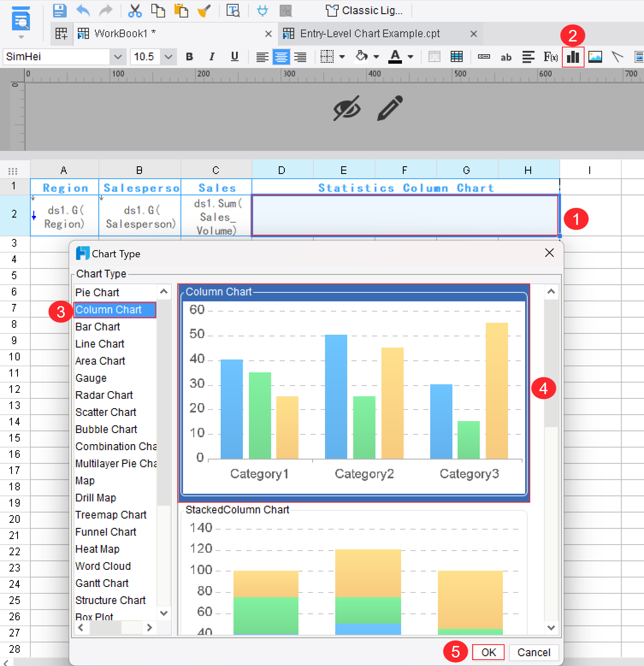Undo the last action
Screen dimensions: 644x666
click(x=83, y=10)
